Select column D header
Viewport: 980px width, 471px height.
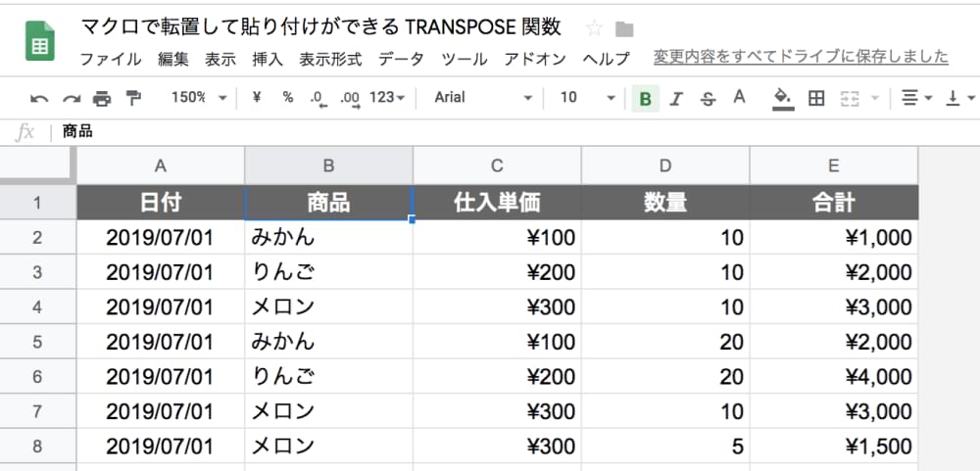click(665, 165)
